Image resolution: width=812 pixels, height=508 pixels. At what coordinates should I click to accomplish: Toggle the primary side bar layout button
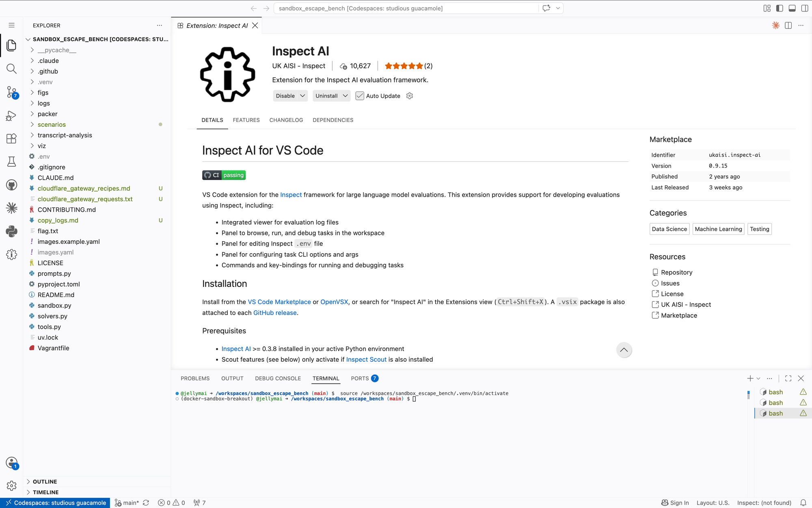[x=780, y=8]
